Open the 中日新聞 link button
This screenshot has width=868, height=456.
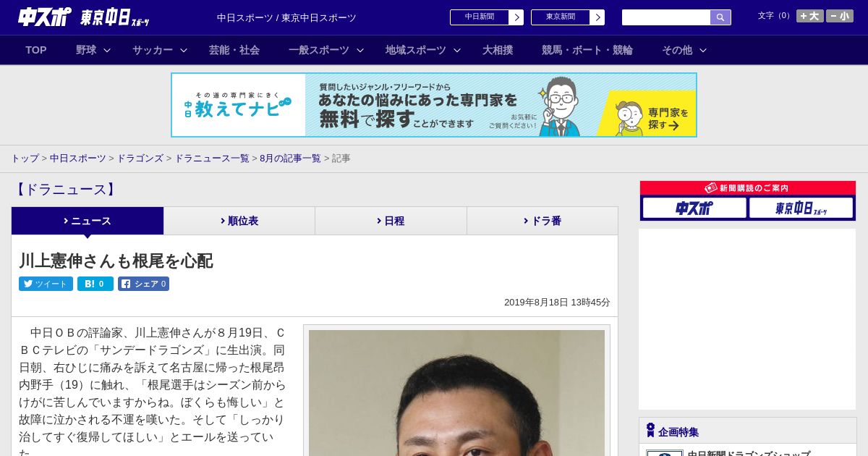(479, 17)
